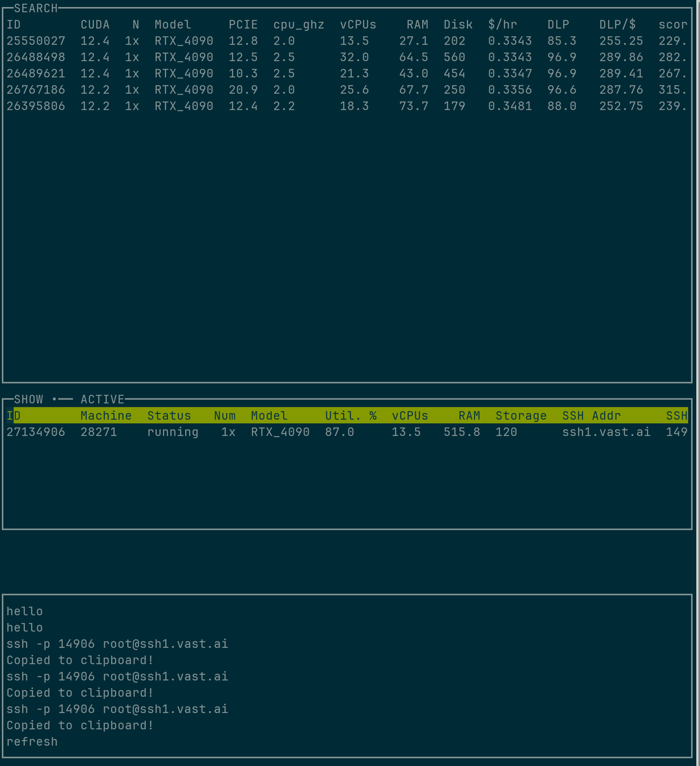Screen dimensions: 700x766
Task: Select search result ID 26395806
Action: 36,106
